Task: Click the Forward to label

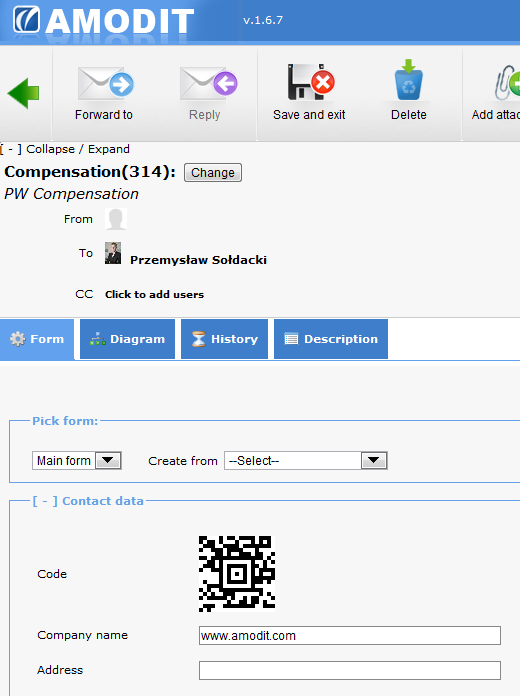Action: click(x=104, y=115)
